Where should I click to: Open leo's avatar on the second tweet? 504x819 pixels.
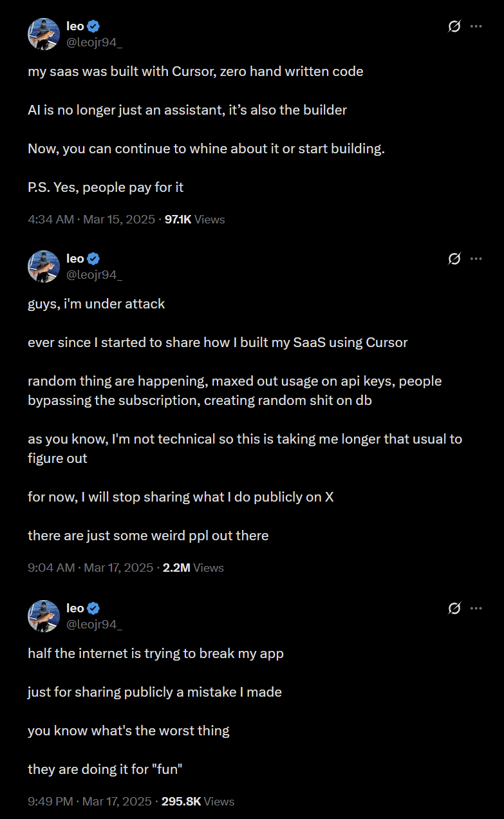click(x=44, y=267)
